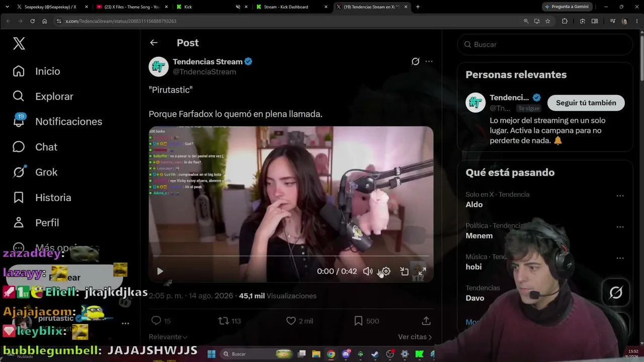Open more options for the Aldo trend

620,196
